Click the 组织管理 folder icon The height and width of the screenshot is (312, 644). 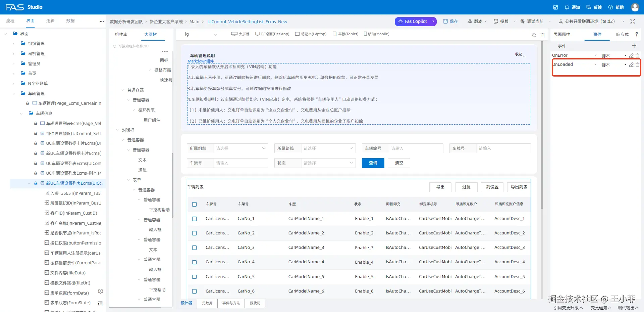[x=23, y=43]
